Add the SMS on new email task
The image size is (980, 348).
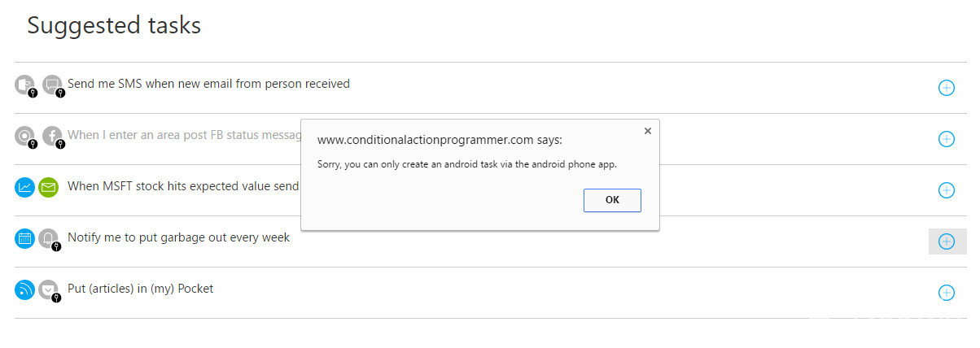pos(946,87)
